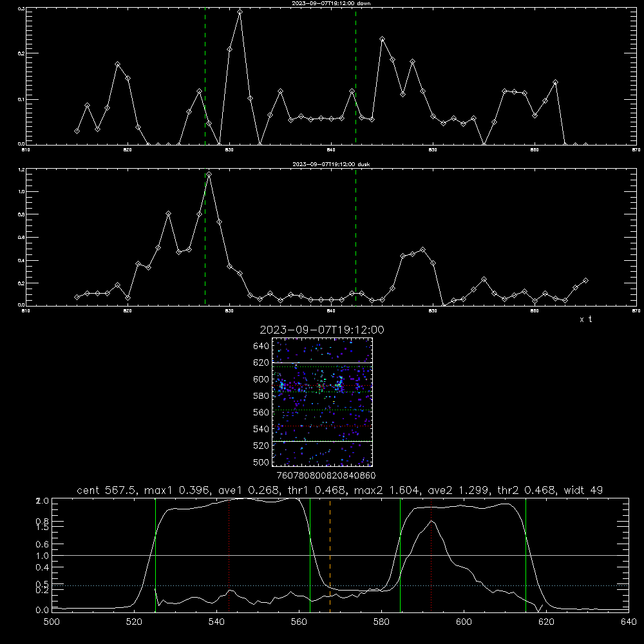Click the color image's y-axis label 580
Screen dimensions: 644x644
(x=261, y=396)
